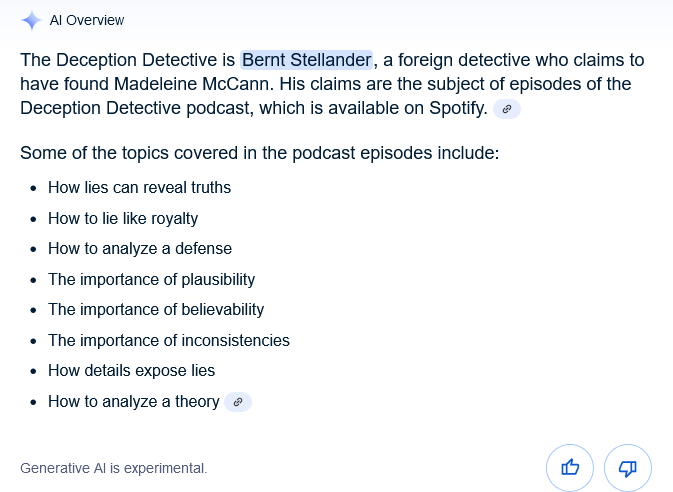
Task: Click 'How to analyze a theory' text
Action: coord(134,402)
